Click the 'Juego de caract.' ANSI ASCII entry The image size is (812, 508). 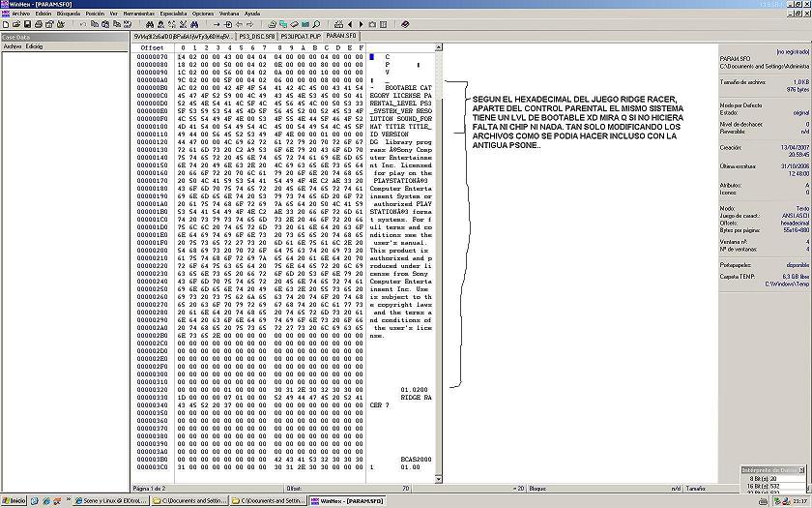tap(765, 216)
